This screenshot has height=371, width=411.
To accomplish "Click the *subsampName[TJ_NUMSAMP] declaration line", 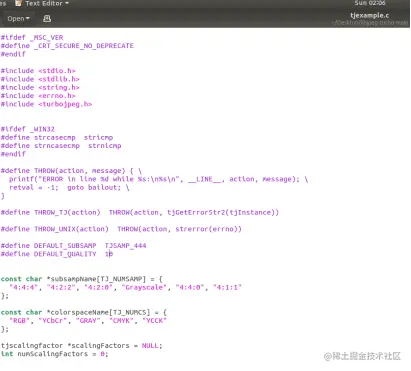I will click(82, 279).
